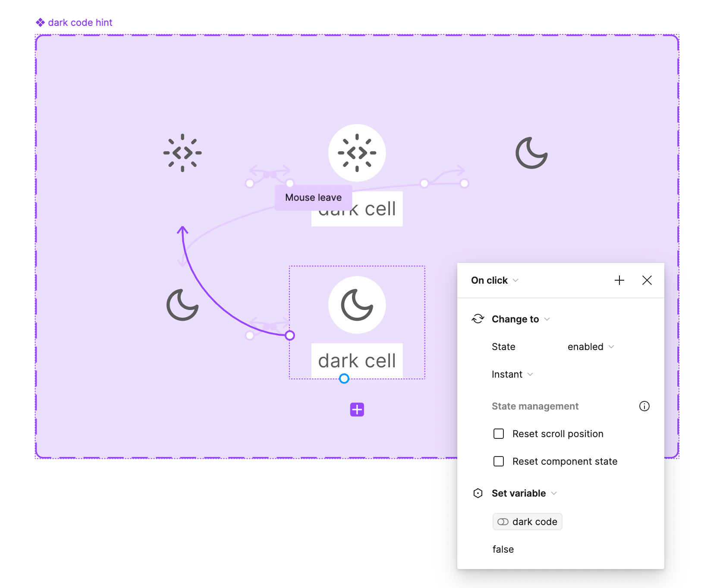The width and height of the screenshot is (704, 588).
Task: Click the dark code variable chip
Action: coord(528,522)
